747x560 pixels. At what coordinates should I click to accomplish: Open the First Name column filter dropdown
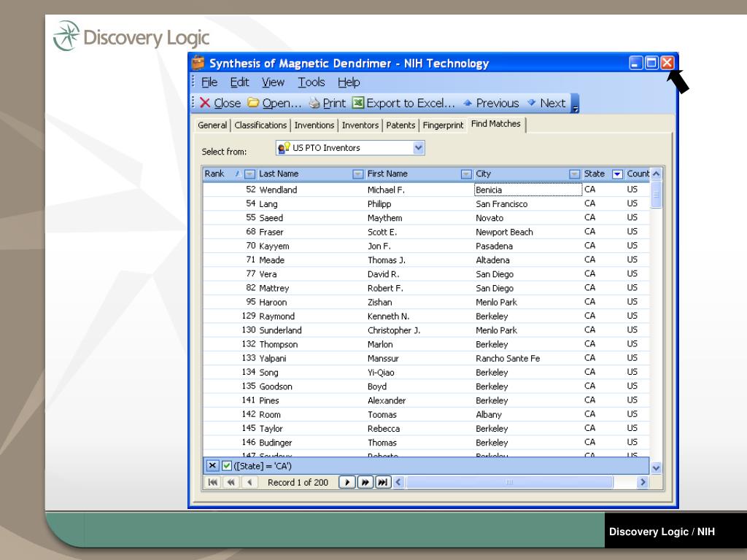point(466,174)
